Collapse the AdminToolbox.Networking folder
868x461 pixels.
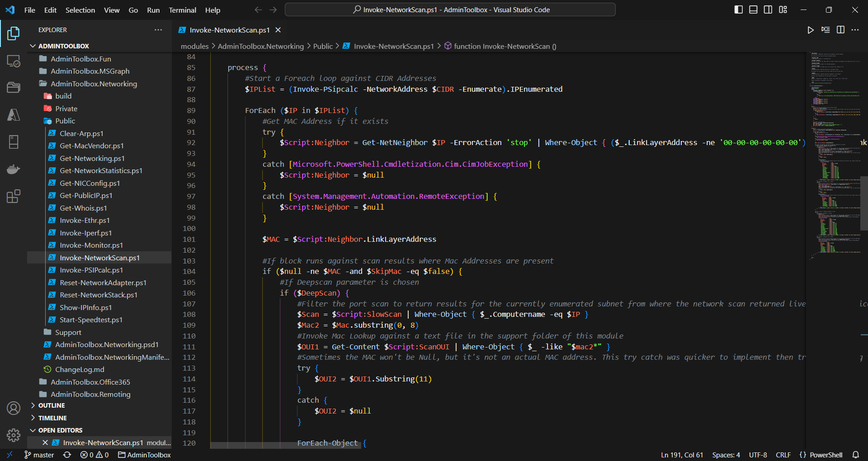coord(99,84)
